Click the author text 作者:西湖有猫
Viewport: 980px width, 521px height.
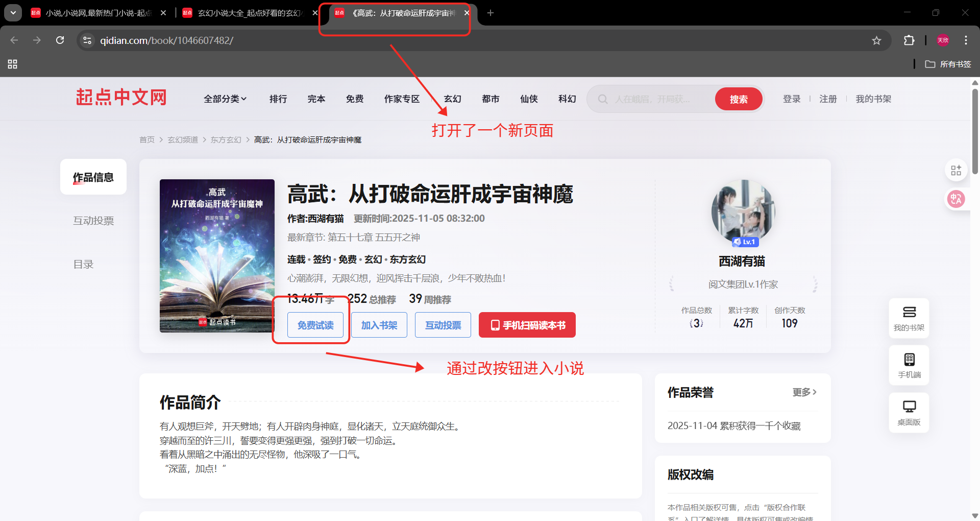pyautogui.click(x=315, y=219)
